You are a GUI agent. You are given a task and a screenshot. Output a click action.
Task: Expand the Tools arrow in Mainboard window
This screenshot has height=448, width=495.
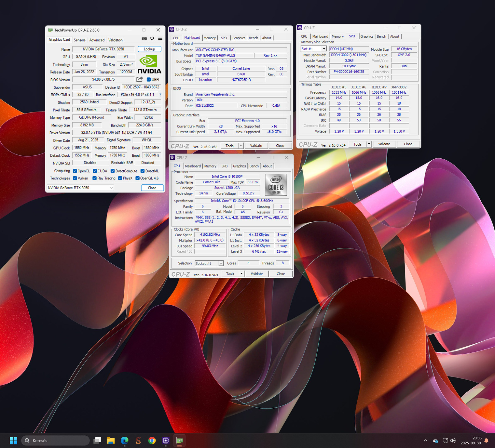241,146
